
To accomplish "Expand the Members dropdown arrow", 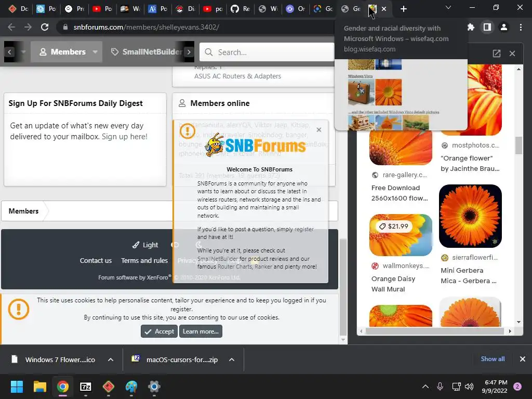I will point(96,52).
